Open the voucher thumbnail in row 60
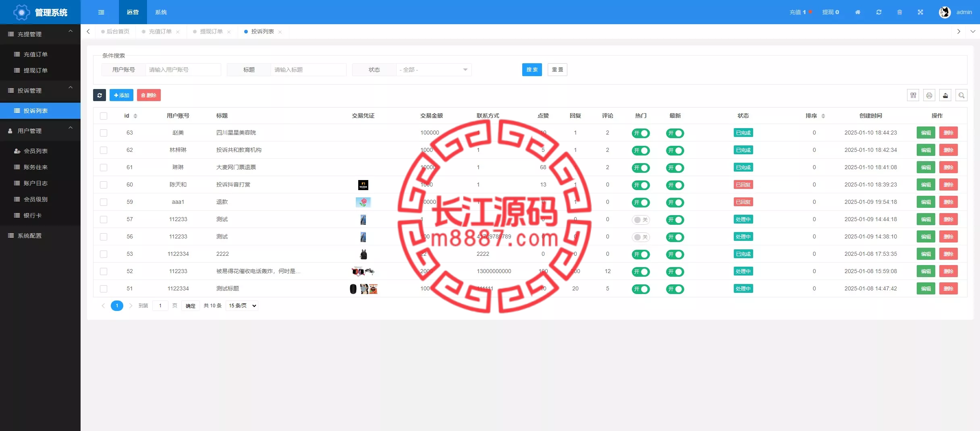Viewport: 980px width, 431px height. [363, 185]
